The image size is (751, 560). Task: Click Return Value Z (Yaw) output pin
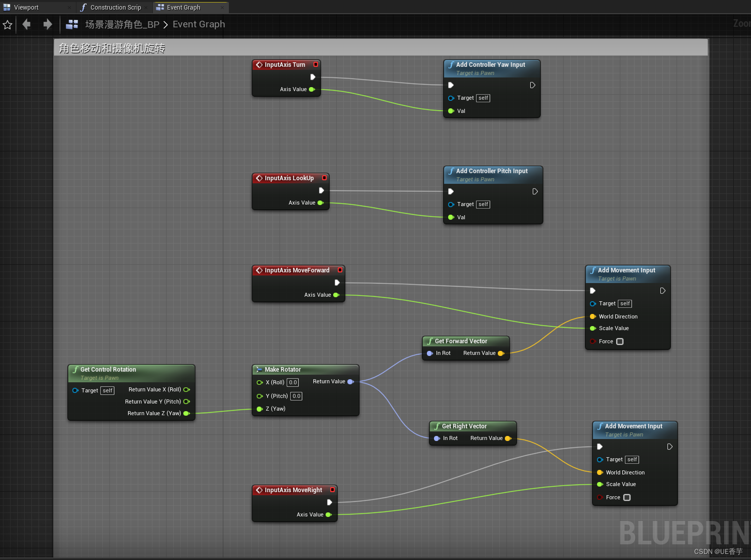186,414
